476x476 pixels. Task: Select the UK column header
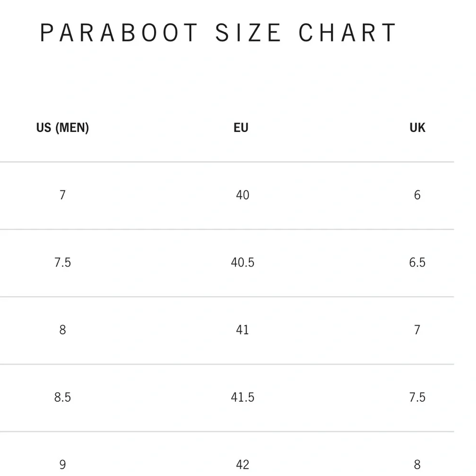pos(417,128)
